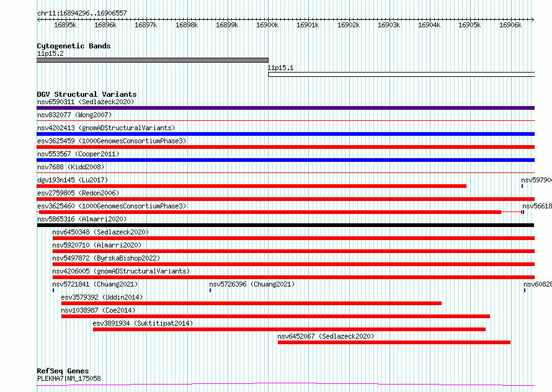552x392 pixels.
Task: Click the red bar under nsv6450348
Action: [293, 238]
